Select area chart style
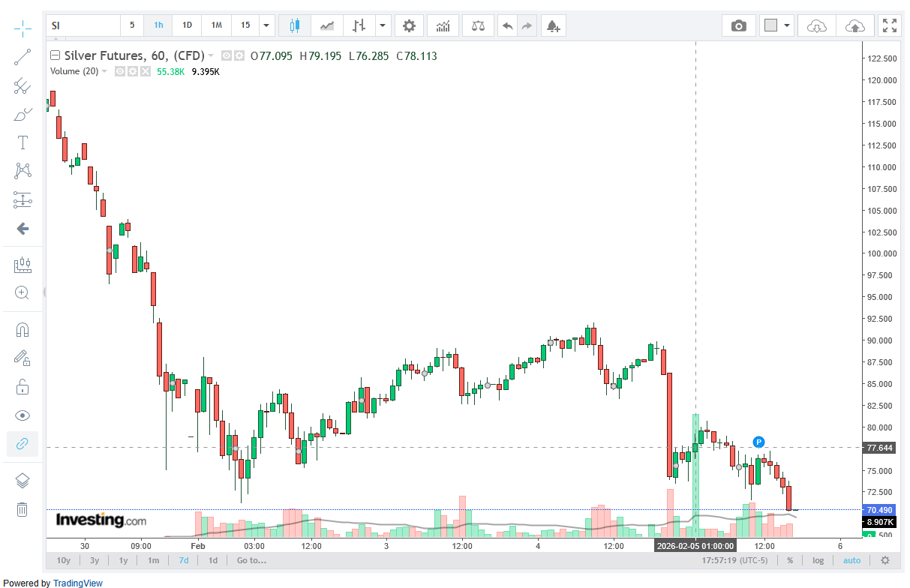The height and width of the screenshot is (588, 910). click(327, 25)
